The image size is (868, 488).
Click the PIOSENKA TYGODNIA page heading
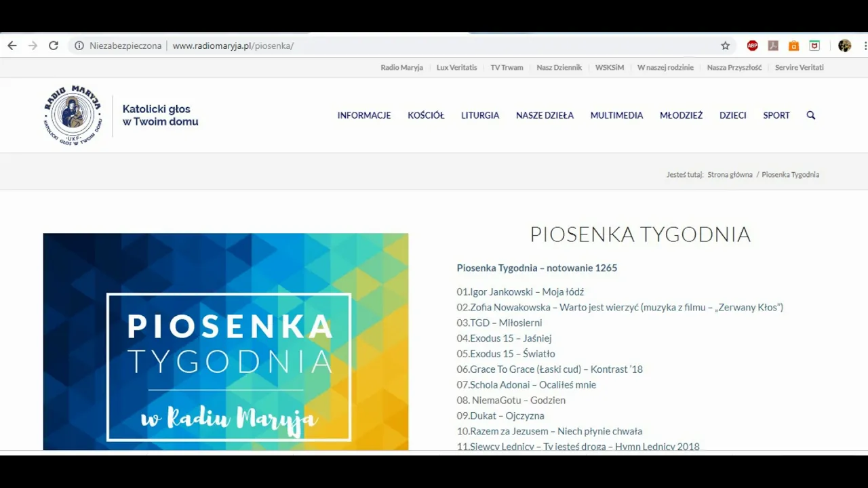click(x=640, y=235)
